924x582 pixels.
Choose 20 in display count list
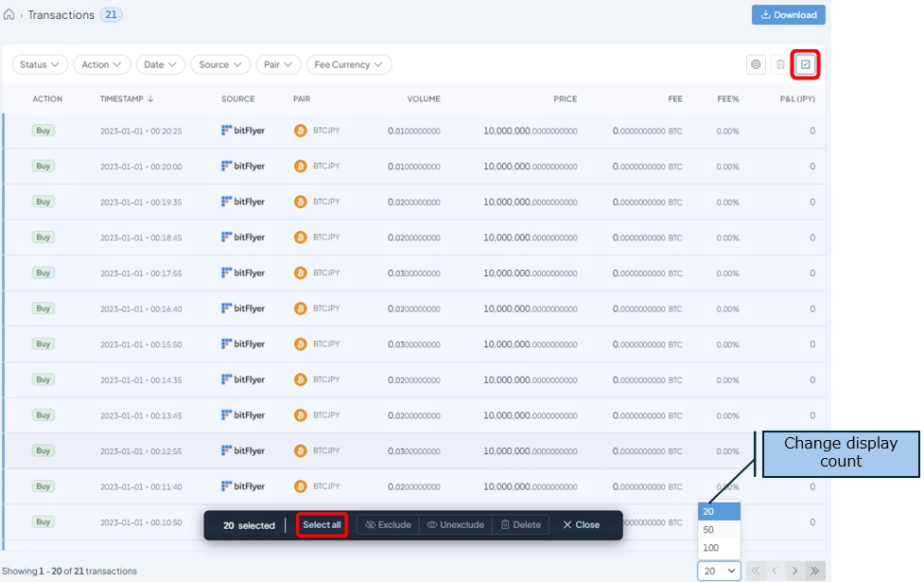(x=719, y=511)
